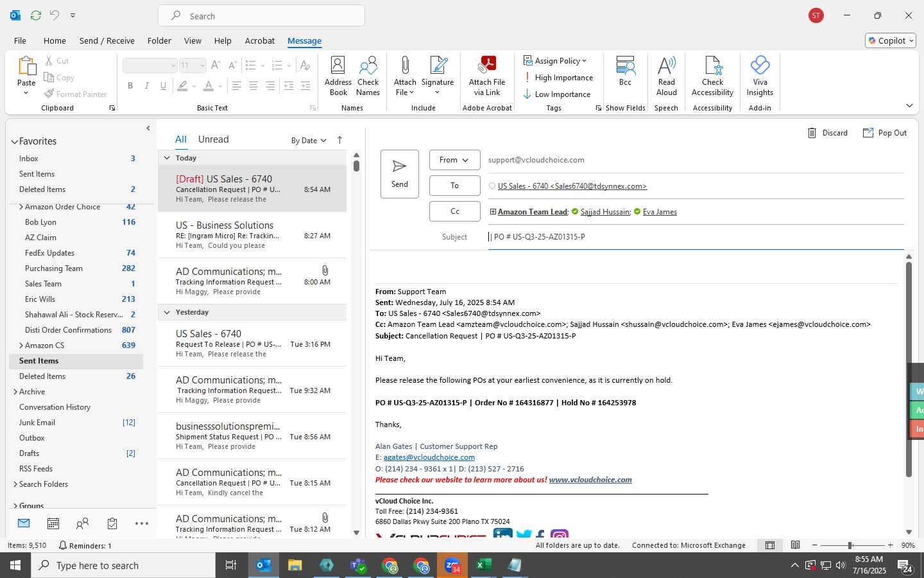Open the ST account profile picture

point(816,15)
